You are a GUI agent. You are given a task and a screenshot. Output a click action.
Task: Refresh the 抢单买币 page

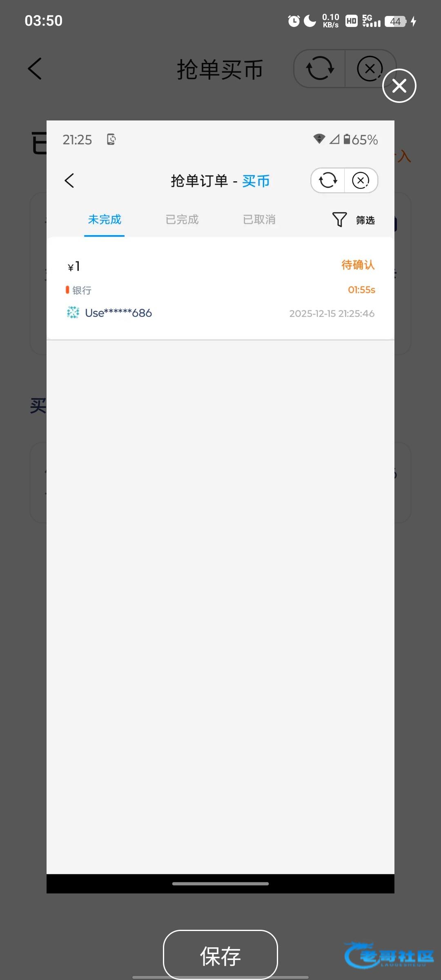pos(320,68)
